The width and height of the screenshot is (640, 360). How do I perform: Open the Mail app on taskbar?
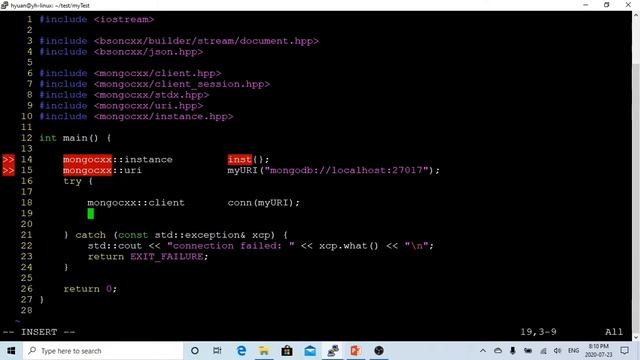pos(310,351)
